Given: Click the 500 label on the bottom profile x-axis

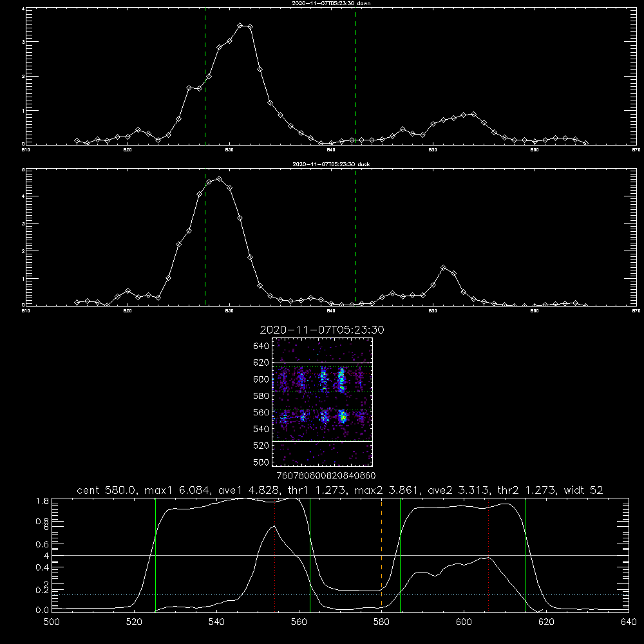Looking at the screenshot, I should (x=52, y=622).
